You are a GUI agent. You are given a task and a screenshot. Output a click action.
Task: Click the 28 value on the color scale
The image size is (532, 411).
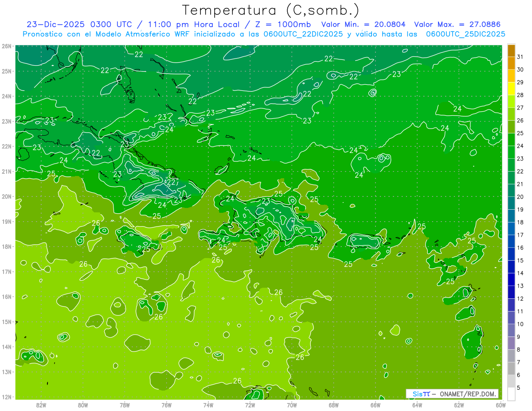pos(520,95)
